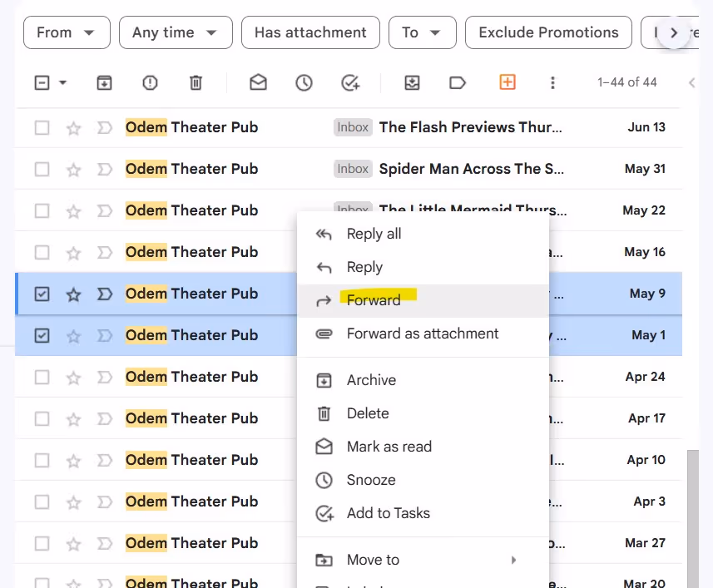Star the Apr 24 Odem Theater Pub email
Screen dimensions: 713x588
pos(74,378)
